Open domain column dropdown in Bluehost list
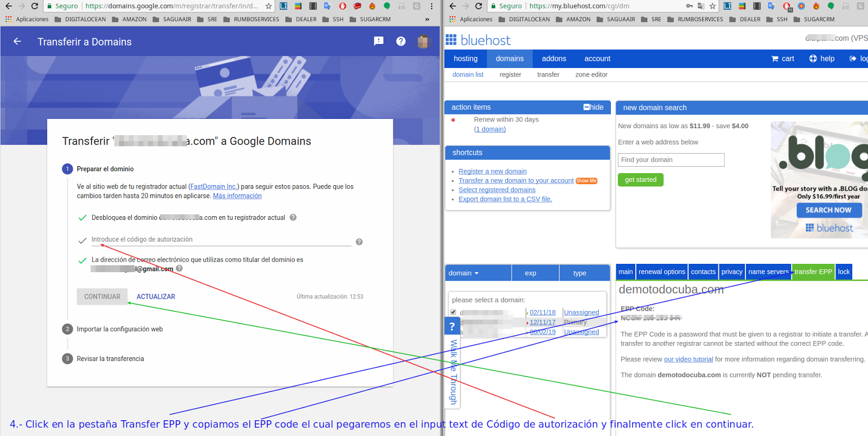This screenshot has width=868, height=436. tap(463, 273)
